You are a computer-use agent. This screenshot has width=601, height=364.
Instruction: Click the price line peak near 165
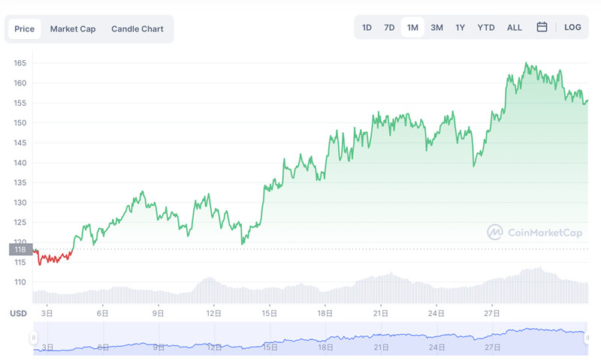526,65
